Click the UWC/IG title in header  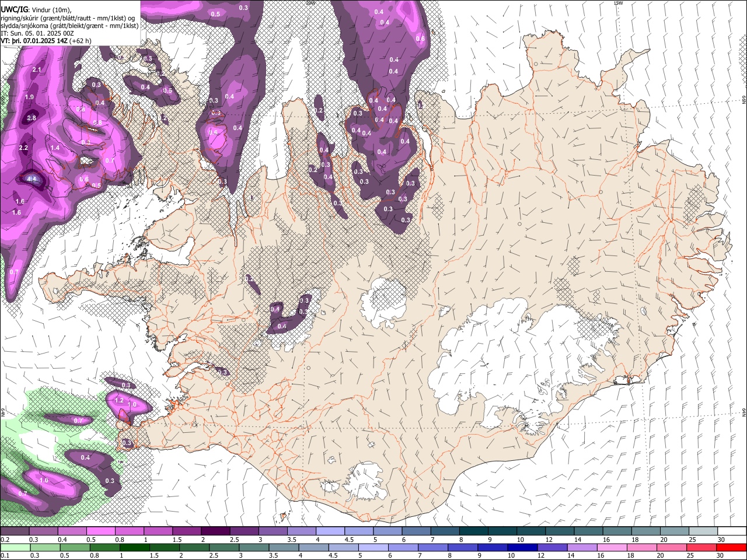[x=14, y=9]
